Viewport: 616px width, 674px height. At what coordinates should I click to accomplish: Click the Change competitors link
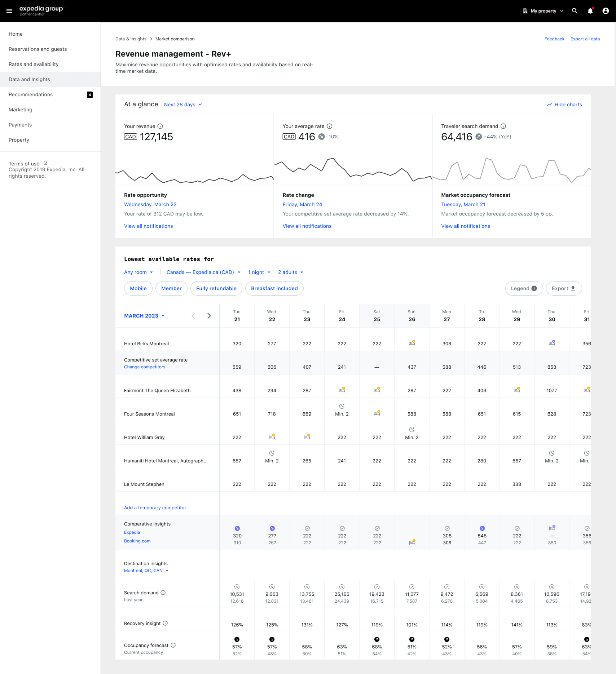[145, 367]
